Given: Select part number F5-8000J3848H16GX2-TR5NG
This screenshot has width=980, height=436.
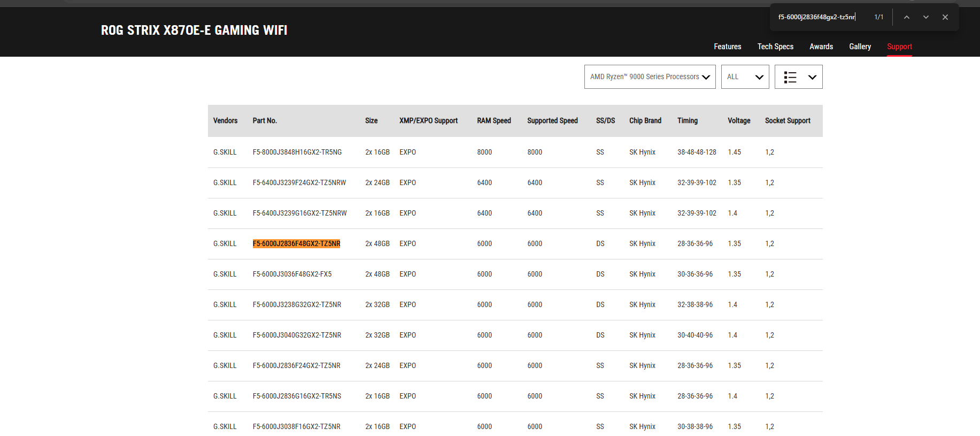Looking at the screenshot, I should click(297, 152).
